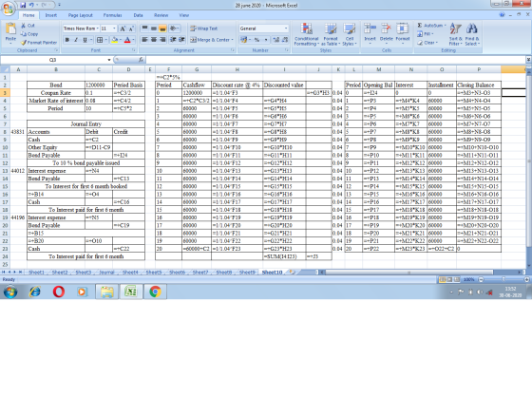Click the Orientation icon

click(174, 28)
